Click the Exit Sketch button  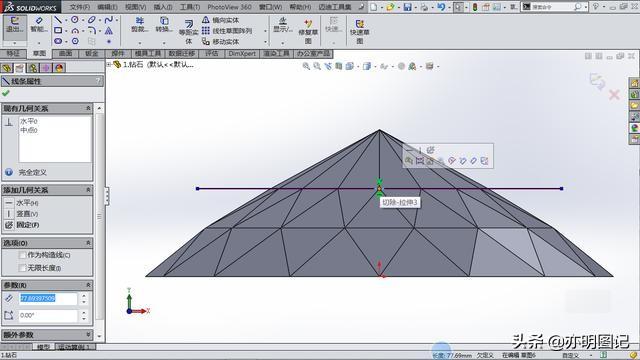pyautogui.click(x=15, y=25)
